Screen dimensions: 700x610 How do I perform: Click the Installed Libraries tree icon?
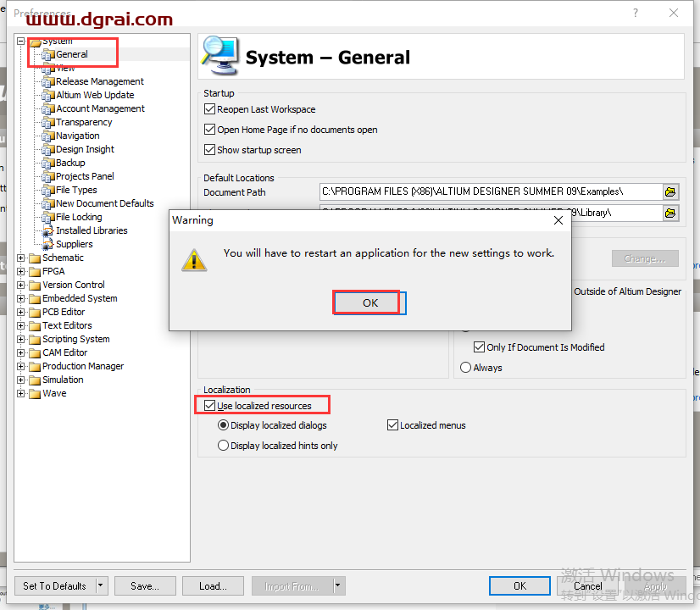point(48,230)
